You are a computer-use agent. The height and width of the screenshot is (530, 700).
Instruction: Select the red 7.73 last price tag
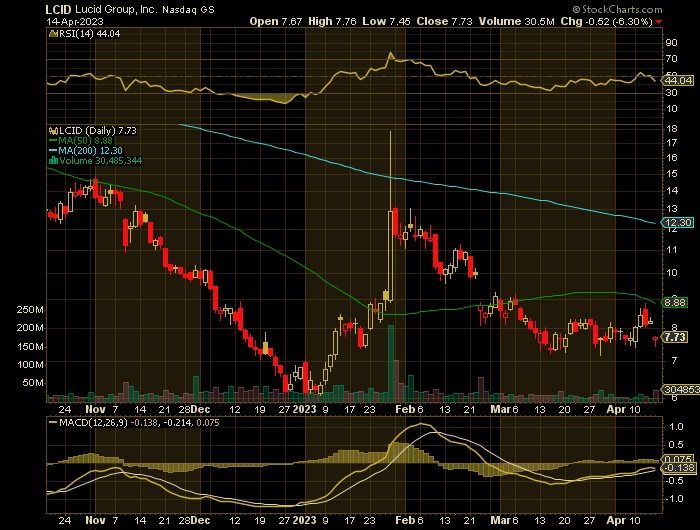pos(675,338)
